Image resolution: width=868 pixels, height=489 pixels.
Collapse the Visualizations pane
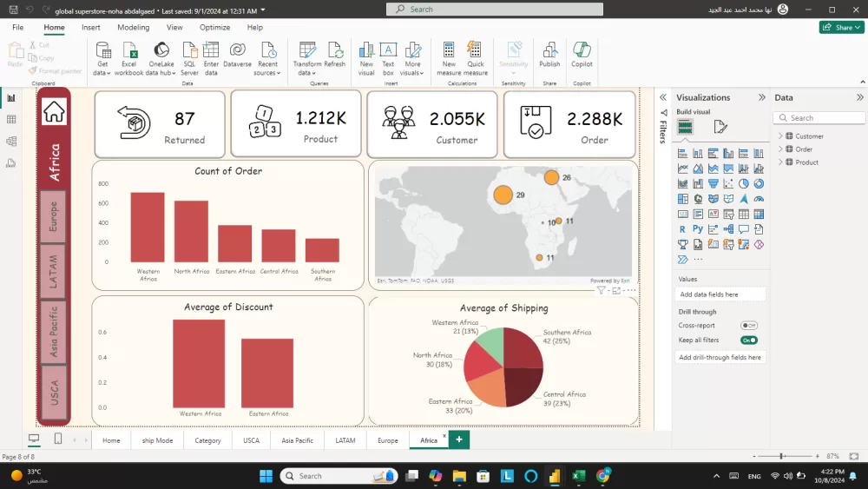(762, 98)
